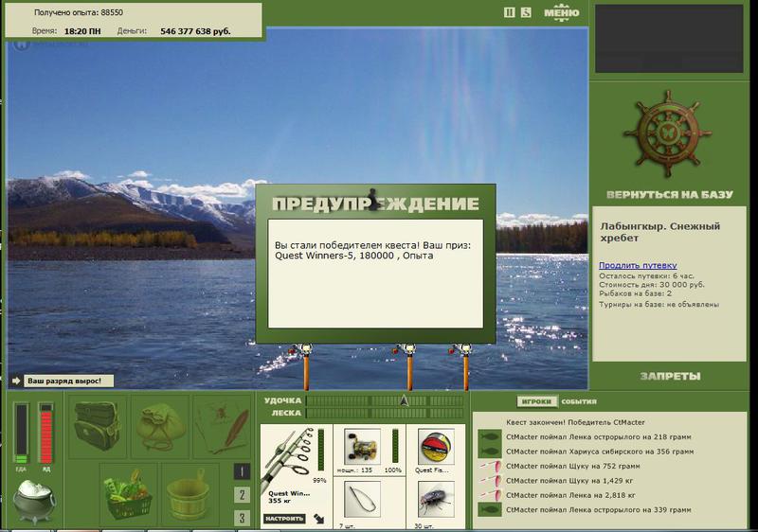Open the fish sack icon

click(x=159, y=427)
